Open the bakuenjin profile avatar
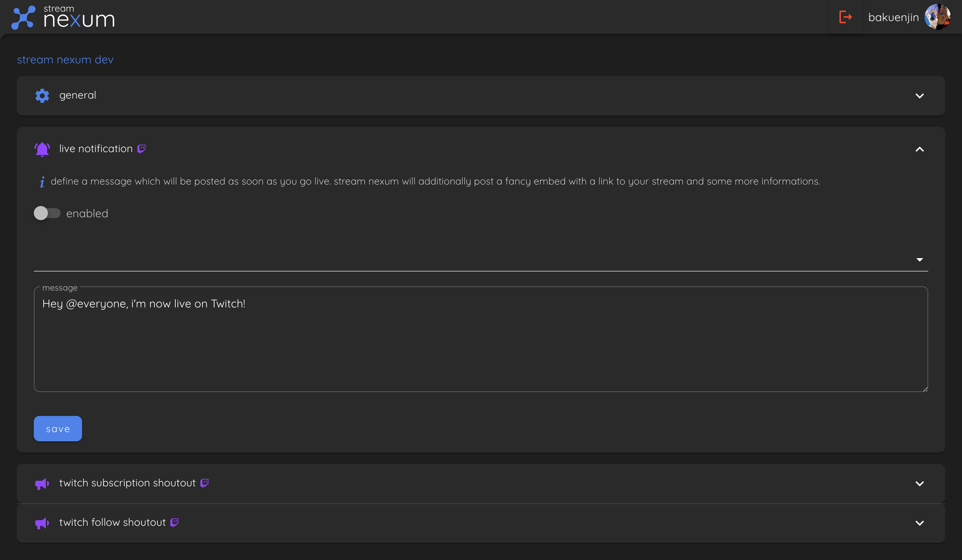Image resolution: width=962 pixels, height=560 pixels. point(937,17)
